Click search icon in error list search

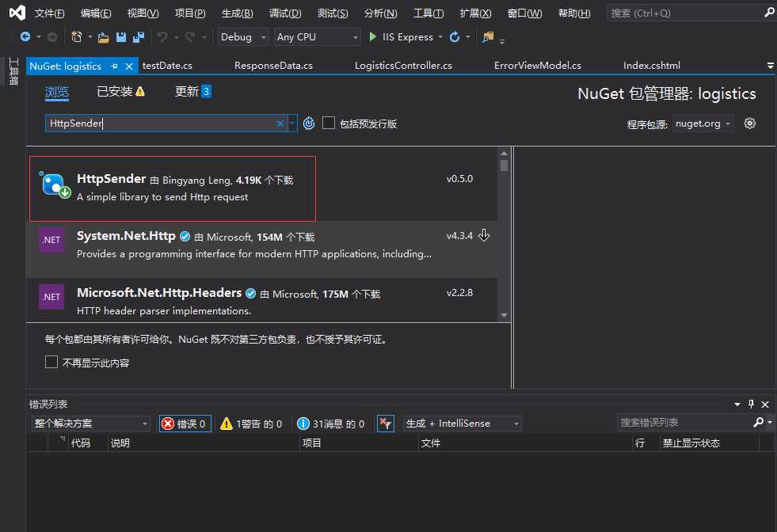(758, 423)
